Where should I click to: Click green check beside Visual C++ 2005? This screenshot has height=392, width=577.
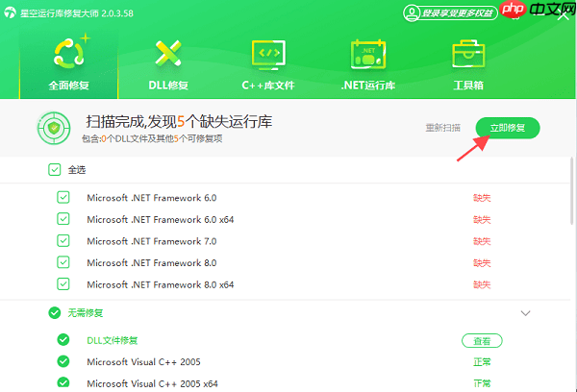(63, 361)
